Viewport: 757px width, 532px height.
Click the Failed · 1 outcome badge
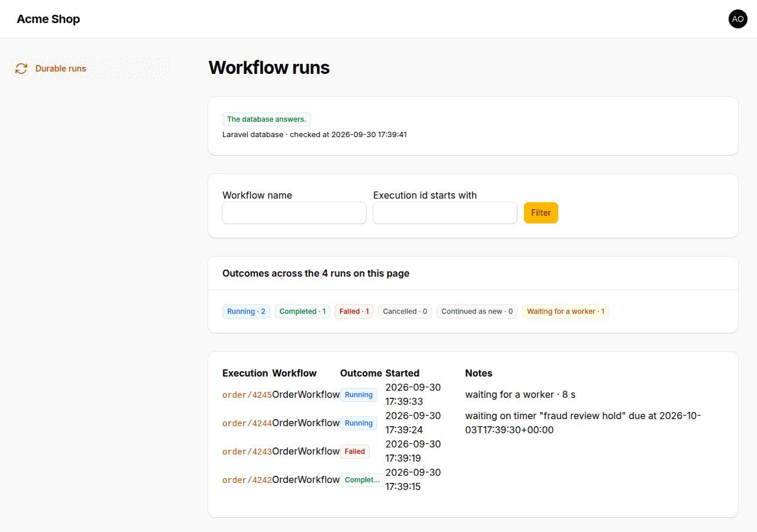354,312
